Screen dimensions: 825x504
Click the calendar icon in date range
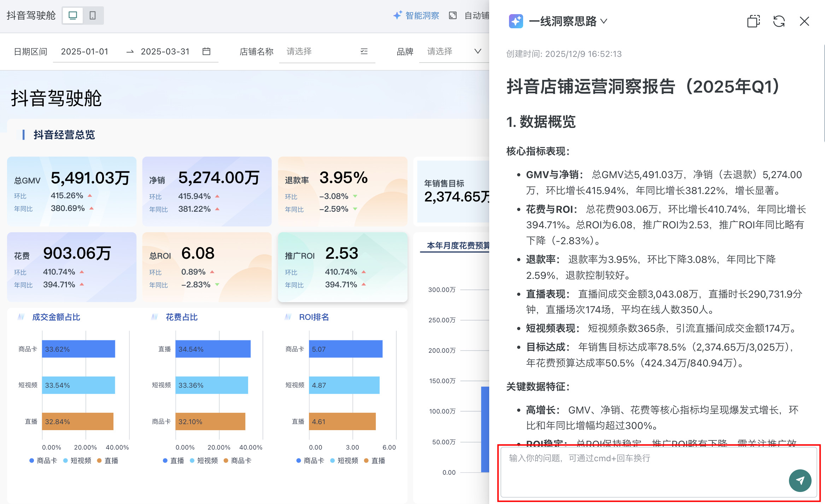click(206, 52)
